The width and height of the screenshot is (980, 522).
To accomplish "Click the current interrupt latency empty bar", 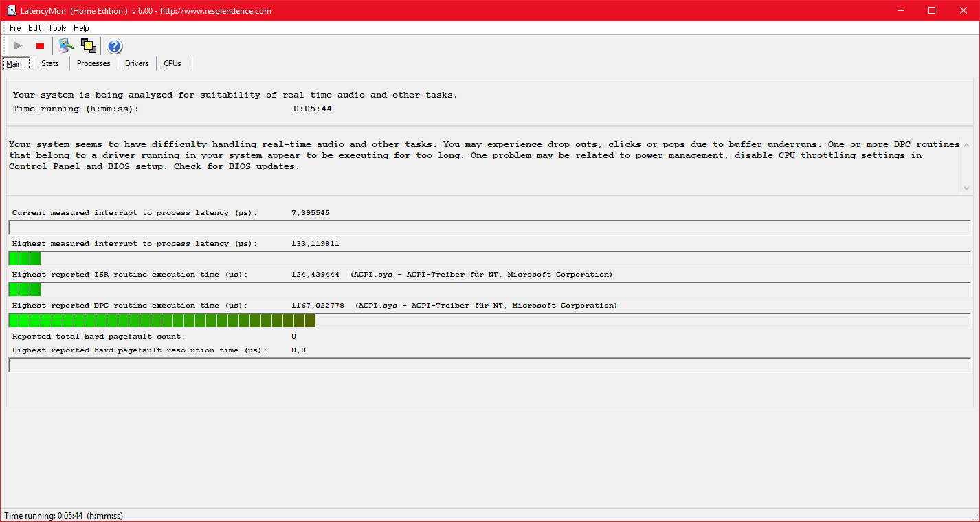I will click(490, 227).
